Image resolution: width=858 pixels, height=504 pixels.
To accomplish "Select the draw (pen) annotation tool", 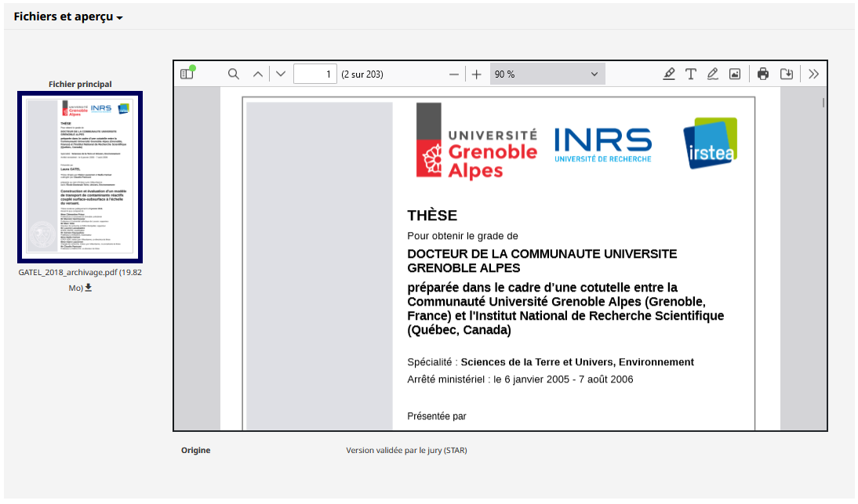I will pyautogui.click(x=712, y=74).
